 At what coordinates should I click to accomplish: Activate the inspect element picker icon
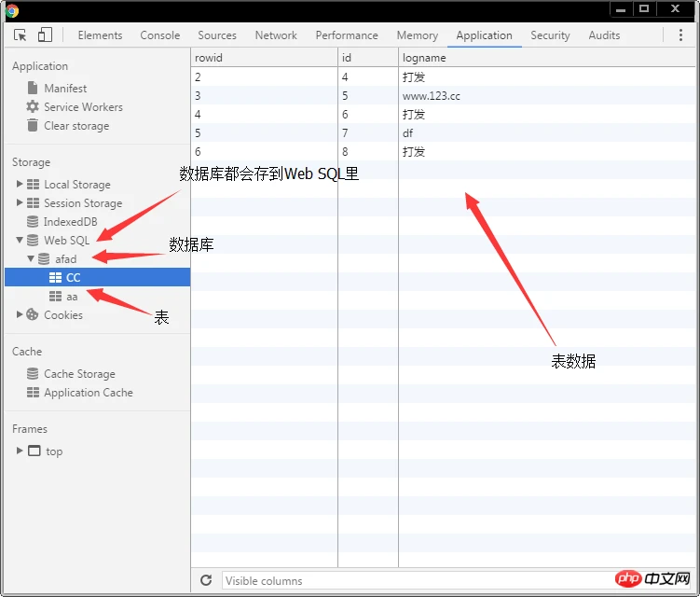click(21, 35)
